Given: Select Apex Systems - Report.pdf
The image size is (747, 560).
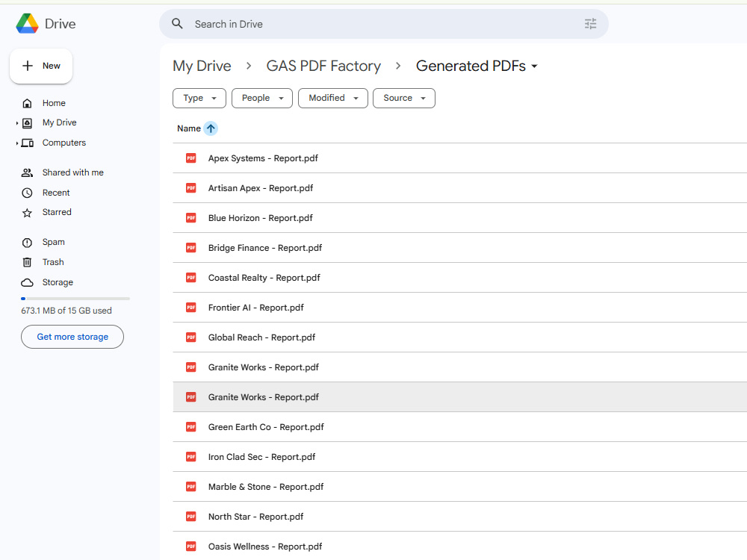Looking at the screenshot, I should point(459,158).
